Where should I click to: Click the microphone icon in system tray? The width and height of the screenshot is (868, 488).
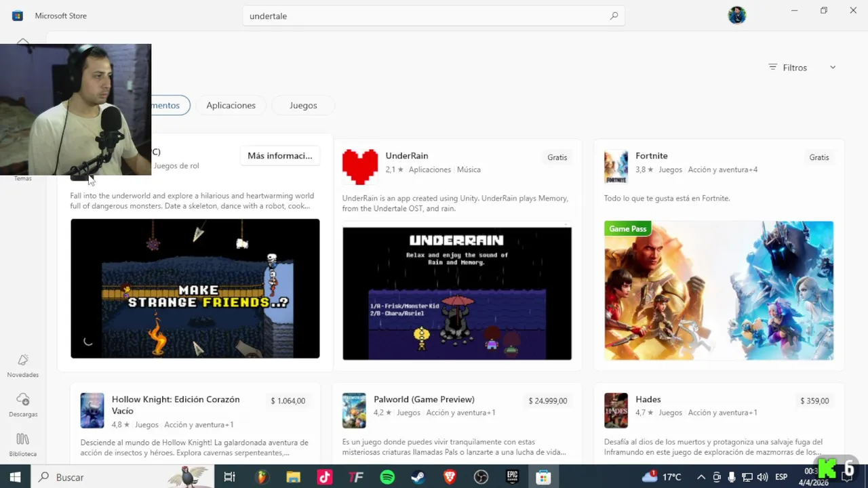pos(732,477)
